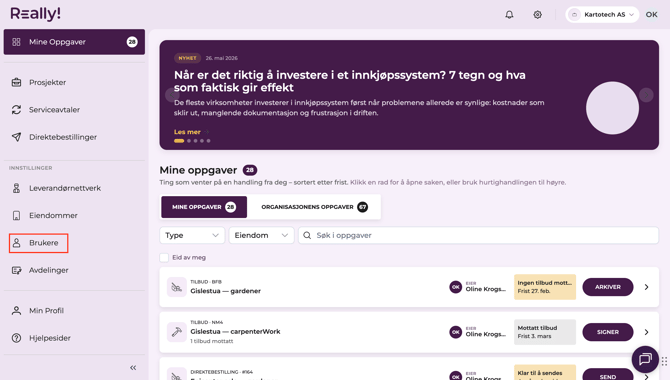670x380 pixels.
Task: Open the news headline about innkjøpssystem
Action: tap(350, 81)
